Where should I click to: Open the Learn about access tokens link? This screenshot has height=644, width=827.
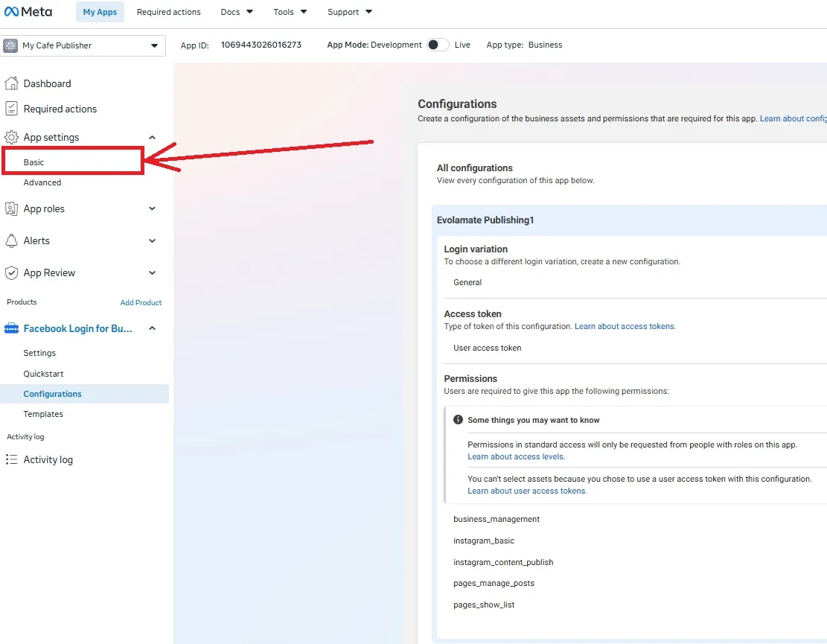click(625, 327)
